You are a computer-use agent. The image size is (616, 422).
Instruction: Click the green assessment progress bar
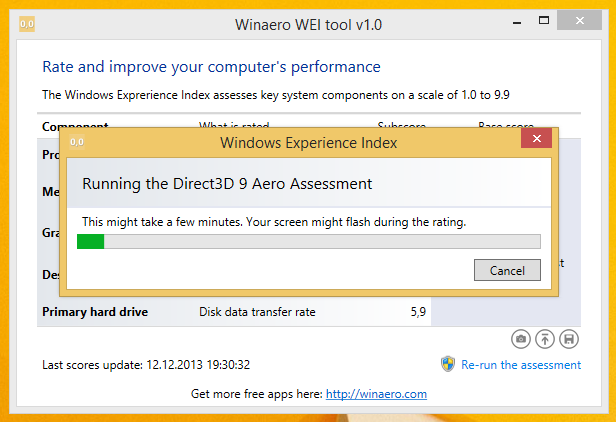point(309,242)
